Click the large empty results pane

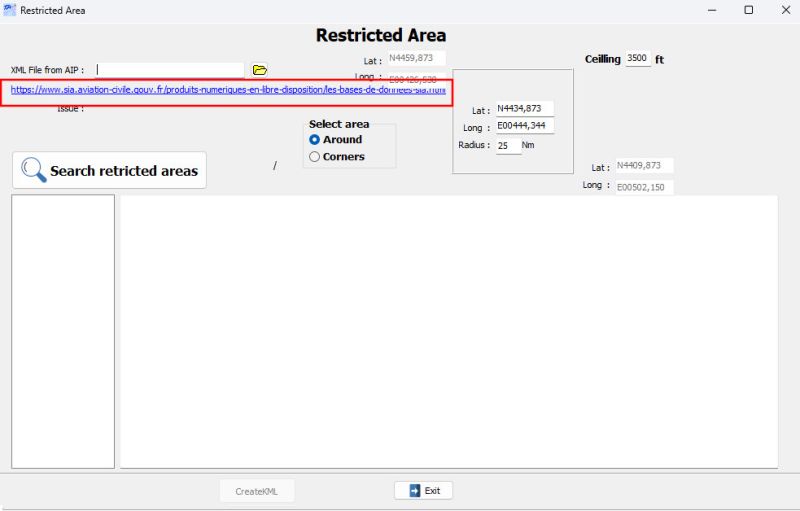coord(449,330)
